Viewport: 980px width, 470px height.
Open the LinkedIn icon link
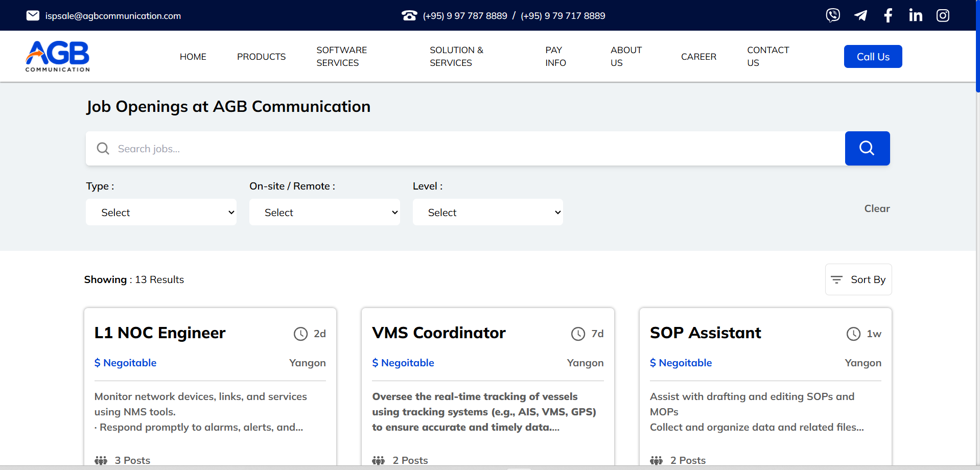click(x=916, y=15)
